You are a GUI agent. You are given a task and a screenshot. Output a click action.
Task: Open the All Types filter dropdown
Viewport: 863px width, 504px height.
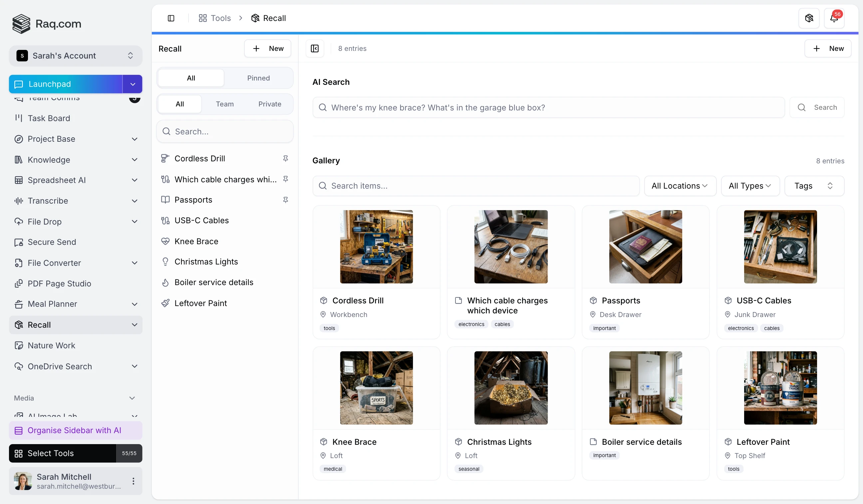coord(750,186)
